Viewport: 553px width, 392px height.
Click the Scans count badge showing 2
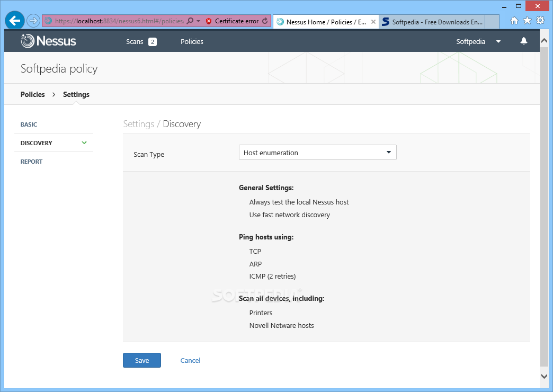[x=153, y=42]
